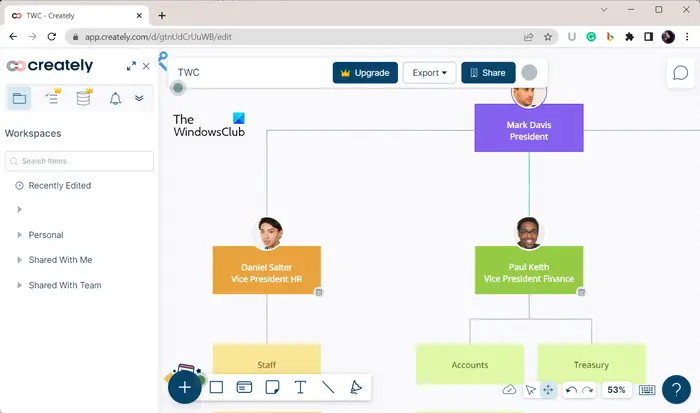Click Paul Keith's profile photo
Image resolution: width=700 pixels, height=413 pixels.
pyautogui.click(x=529, y=233)
